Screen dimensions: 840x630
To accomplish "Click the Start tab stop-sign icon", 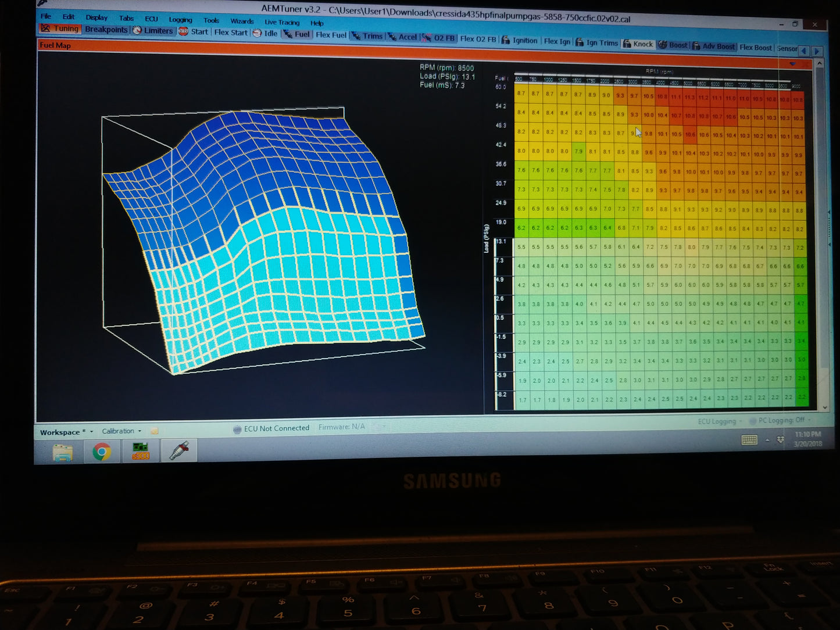I will [x=183, y=31].
